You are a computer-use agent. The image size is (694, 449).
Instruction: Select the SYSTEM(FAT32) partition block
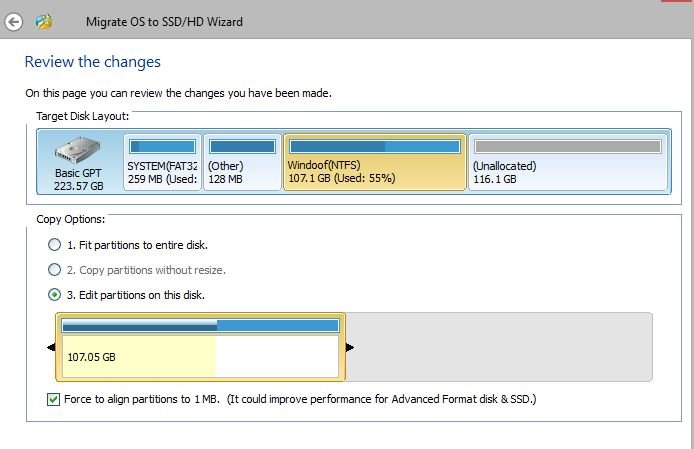coord(162,162)
